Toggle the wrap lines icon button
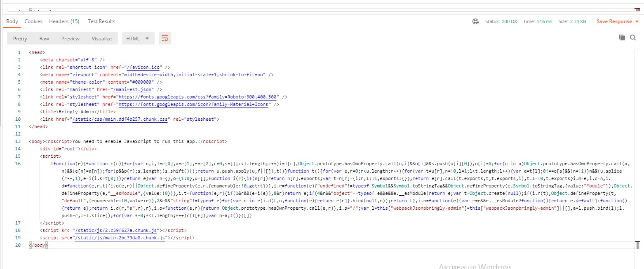This screenshot has width=644, height=269. [x=165, y=38]
